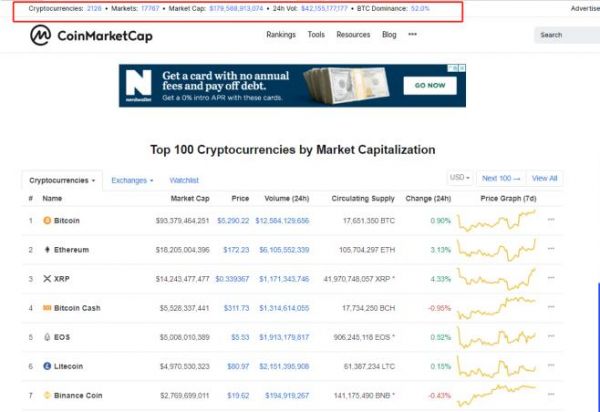
Task: Click the Bitcoin coin icon
Action: point(45,220)
